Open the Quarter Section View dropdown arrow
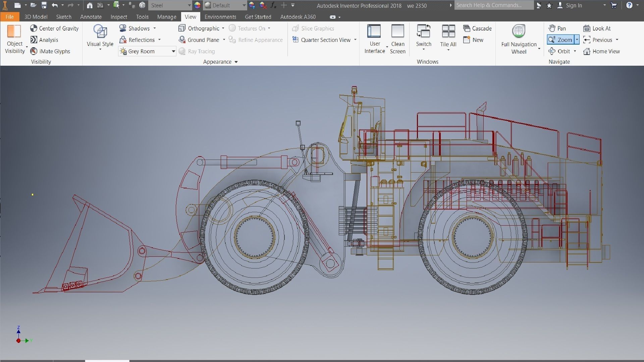 355,40
